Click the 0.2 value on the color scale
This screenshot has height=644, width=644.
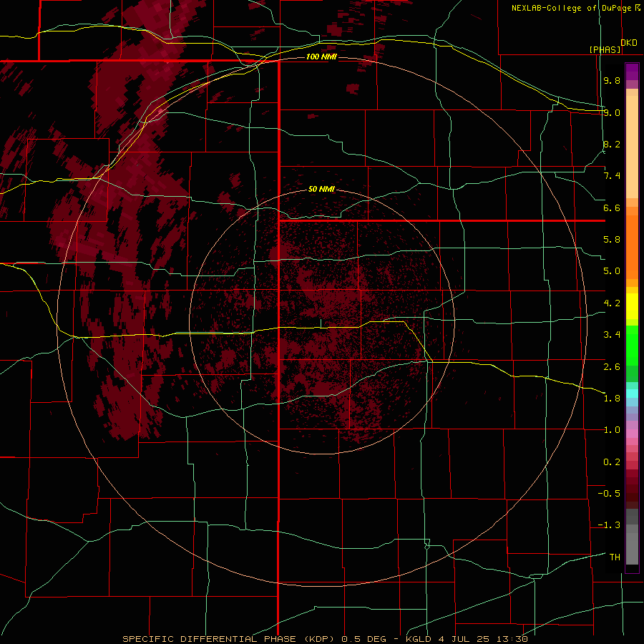click(612, 462)
